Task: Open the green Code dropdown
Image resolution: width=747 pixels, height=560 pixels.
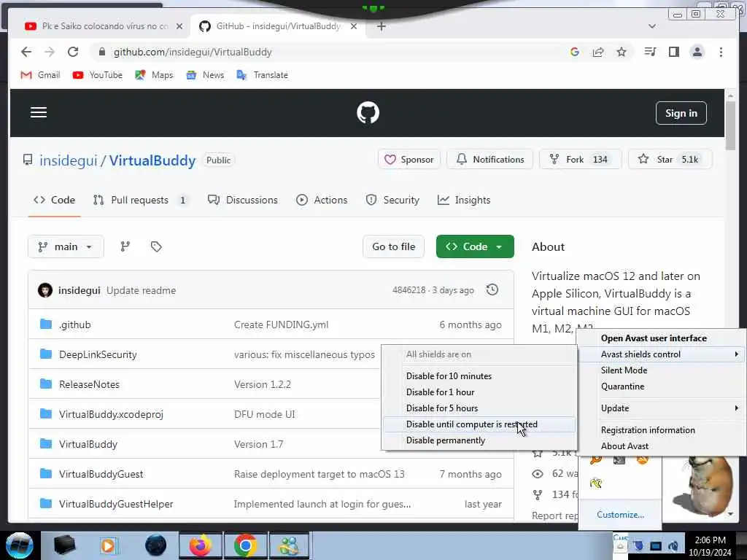Action: point(475,246)
